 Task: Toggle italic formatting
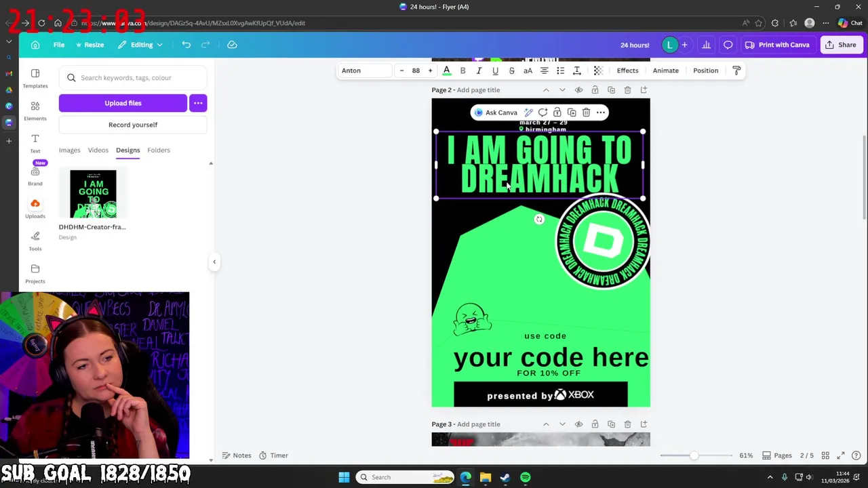click(x=479, y=70)
